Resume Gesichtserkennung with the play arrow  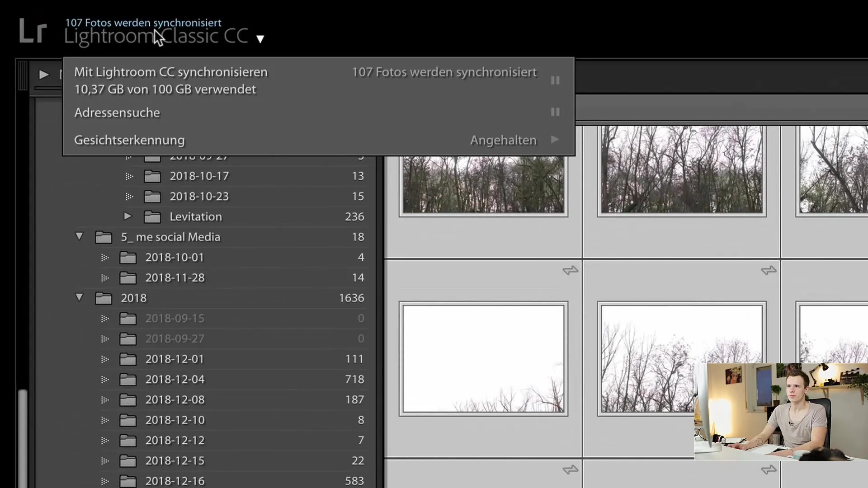pos(555,140)
